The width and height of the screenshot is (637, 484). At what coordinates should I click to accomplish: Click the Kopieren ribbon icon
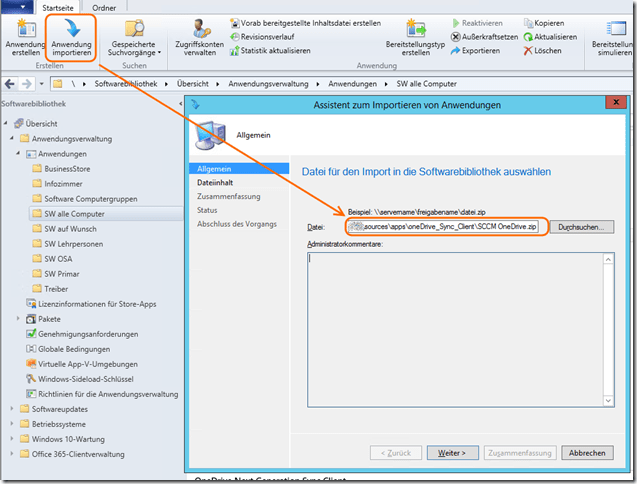click(x=527, y=22)
